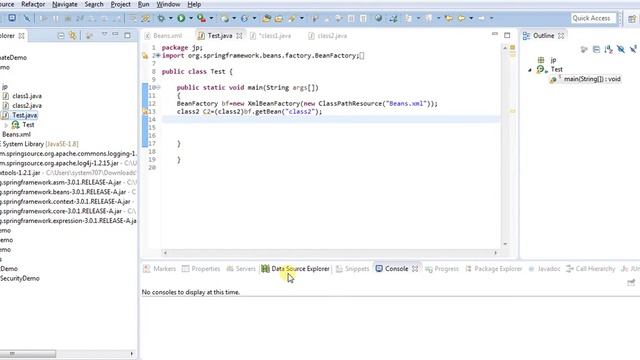640x360 pixels.
Task: Click Open Console icon in Console toolbar
Action: click(x=631, y=282)
